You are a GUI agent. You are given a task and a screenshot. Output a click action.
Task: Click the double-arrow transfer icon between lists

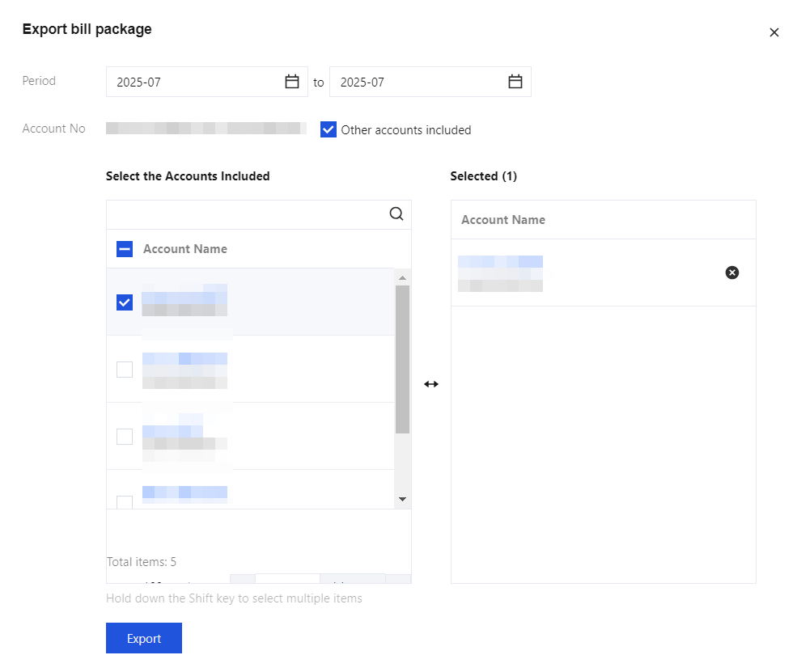point(431,384)
